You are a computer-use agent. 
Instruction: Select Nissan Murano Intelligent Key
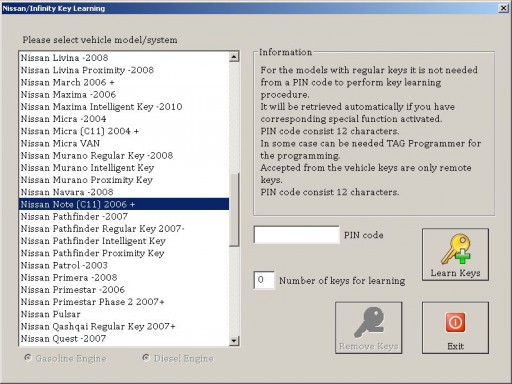[124, 168]
